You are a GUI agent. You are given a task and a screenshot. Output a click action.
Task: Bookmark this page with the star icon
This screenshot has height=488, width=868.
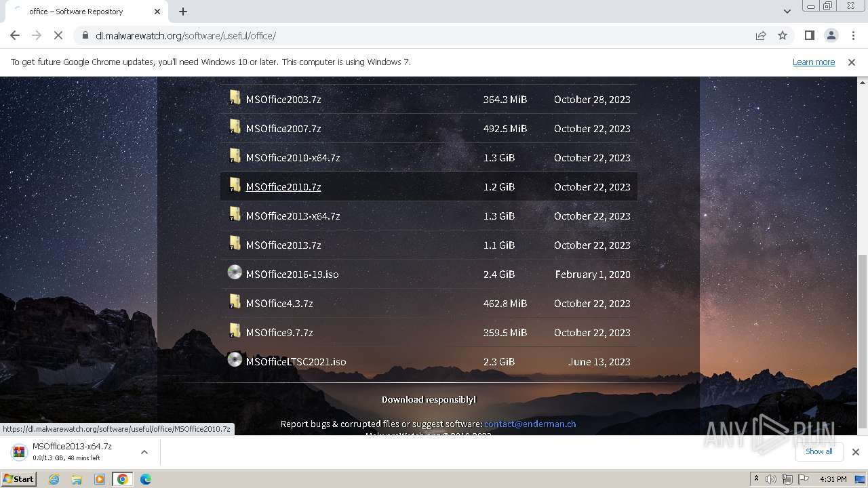(783, 35)
